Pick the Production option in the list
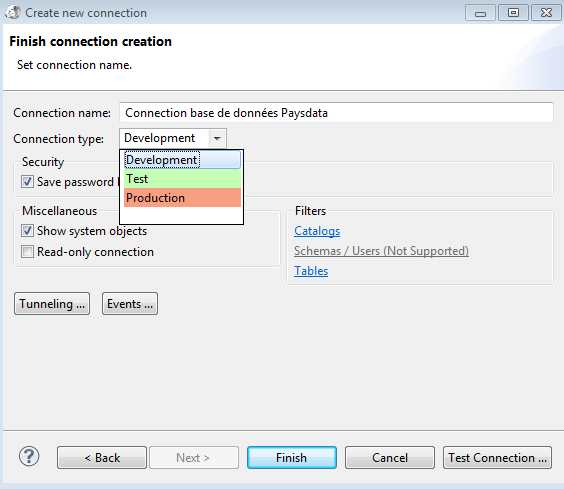This screenshot has height=489, width=564. [182, 198]
